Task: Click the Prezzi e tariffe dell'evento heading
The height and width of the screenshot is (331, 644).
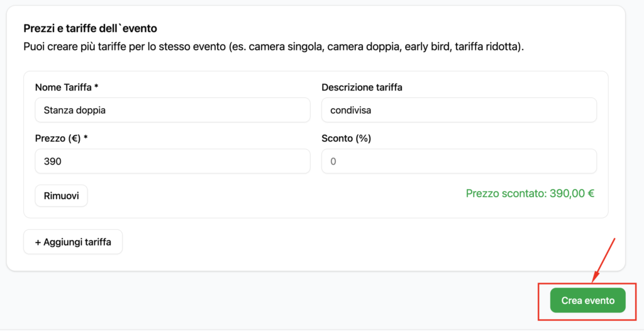Action: [90, 28]
